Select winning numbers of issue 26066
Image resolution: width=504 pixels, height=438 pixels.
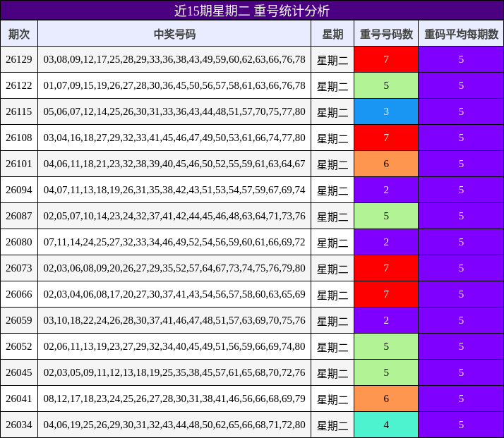click(174, 294)
